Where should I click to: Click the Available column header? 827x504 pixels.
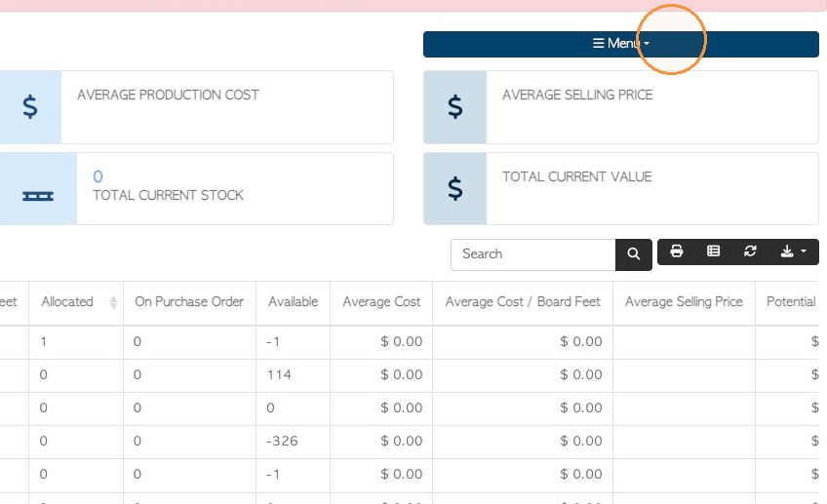click(x=294, y=302)
